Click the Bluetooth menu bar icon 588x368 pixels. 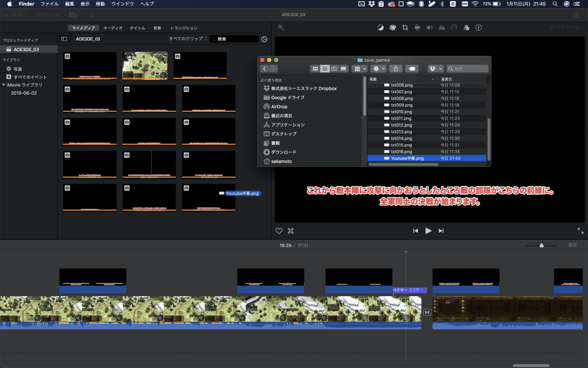pos(442,4)
